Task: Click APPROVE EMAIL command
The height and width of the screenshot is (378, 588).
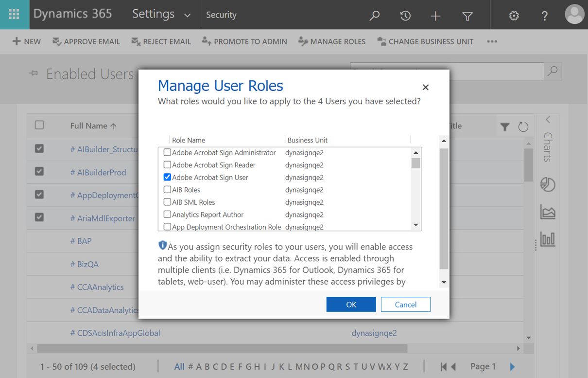Action: pyautogui.click(x=86, y=41)
